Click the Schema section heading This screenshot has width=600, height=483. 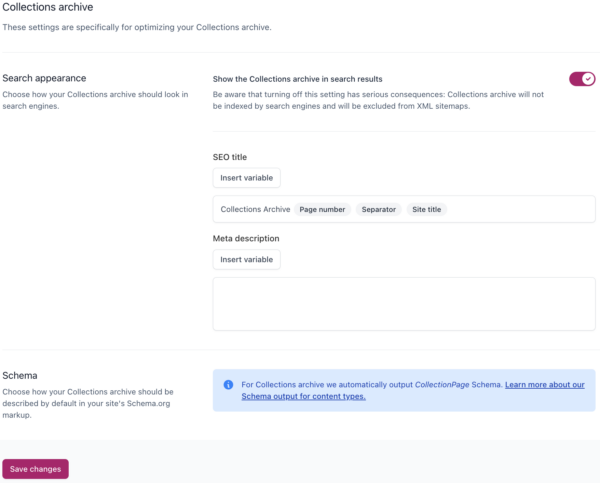(x=22, y=375)
